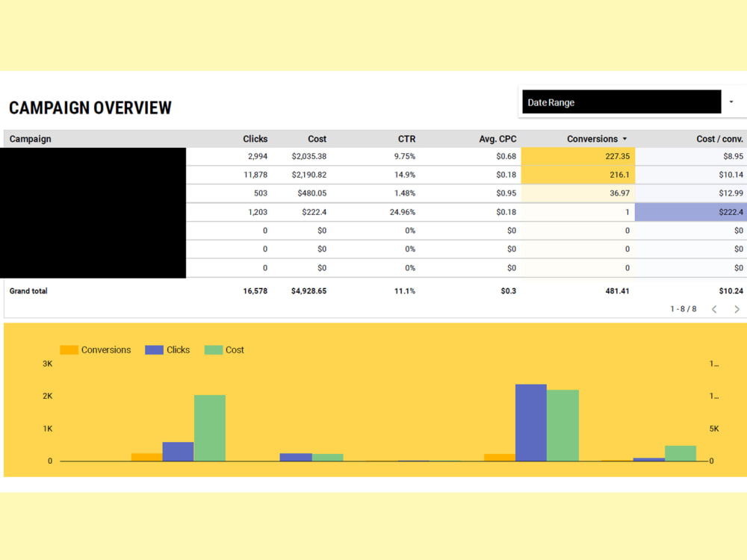Viewport: 747px width, 560px height.
Task: Select the 1.48% CTR cell
Action: click(x=404, y=193)
